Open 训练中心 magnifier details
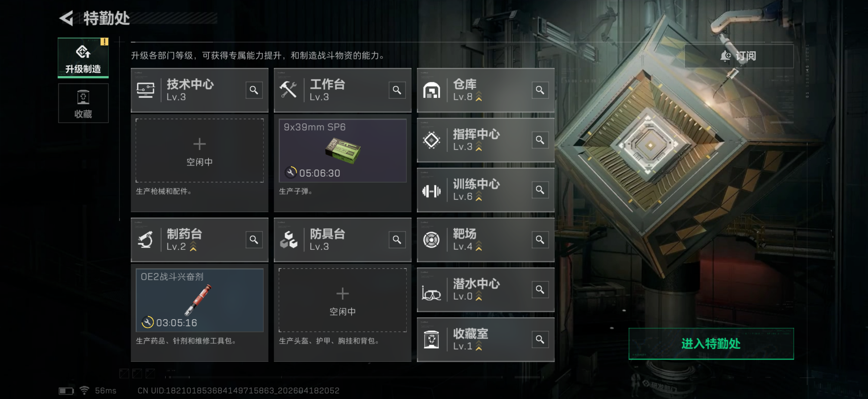The width and height of the screenshot is (868, 399). (x=540, y=190)
